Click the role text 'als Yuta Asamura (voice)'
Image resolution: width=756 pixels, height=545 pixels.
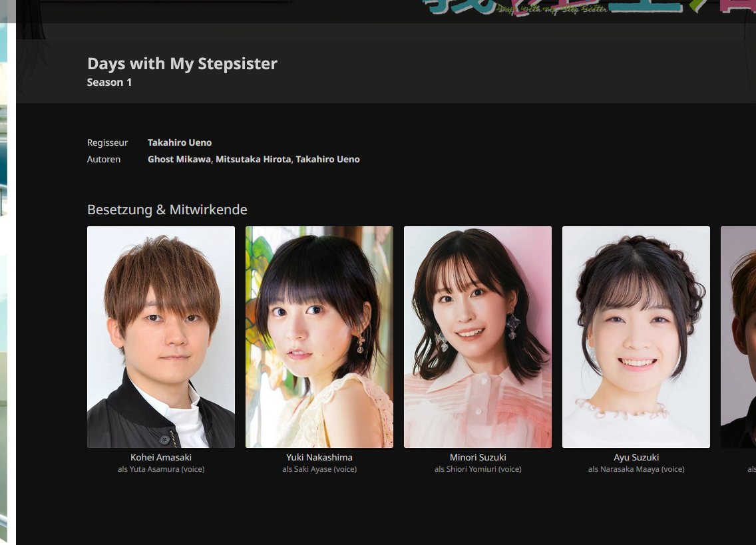pos(160,469)
